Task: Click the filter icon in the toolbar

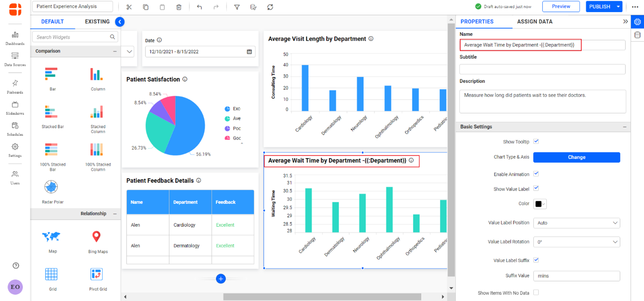Action: click(x=237, y=7)
